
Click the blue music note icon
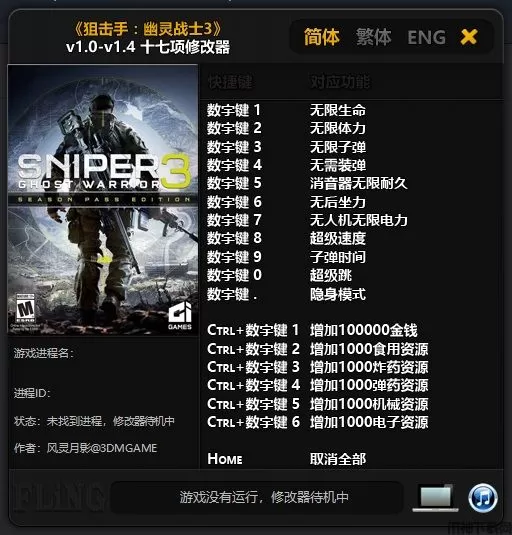pos(483,498)
